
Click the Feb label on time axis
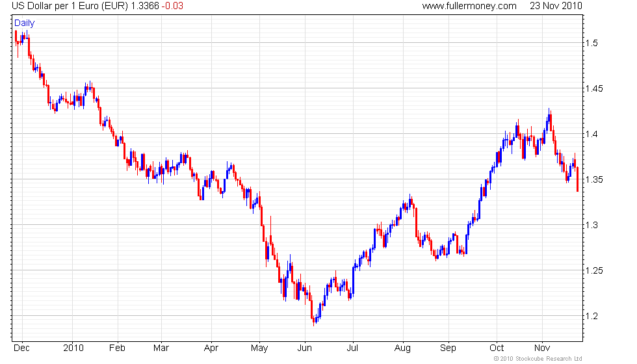[x=117, y=348]
